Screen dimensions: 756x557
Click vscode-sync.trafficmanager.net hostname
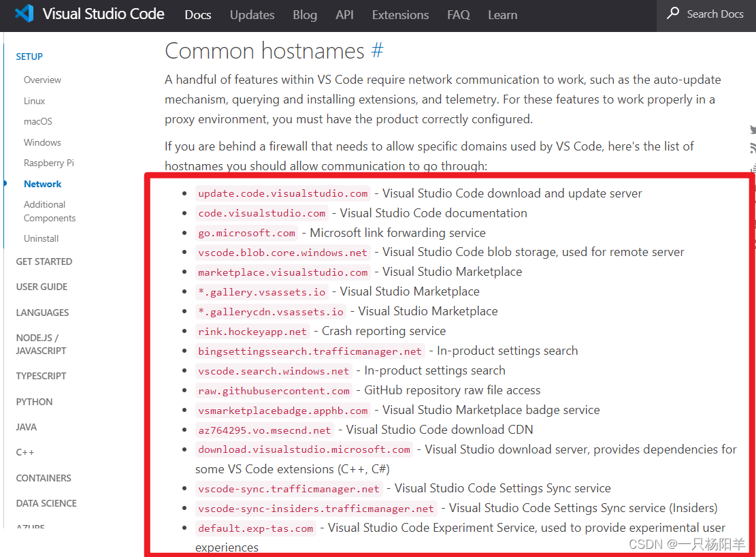click(x=289, y=489)
